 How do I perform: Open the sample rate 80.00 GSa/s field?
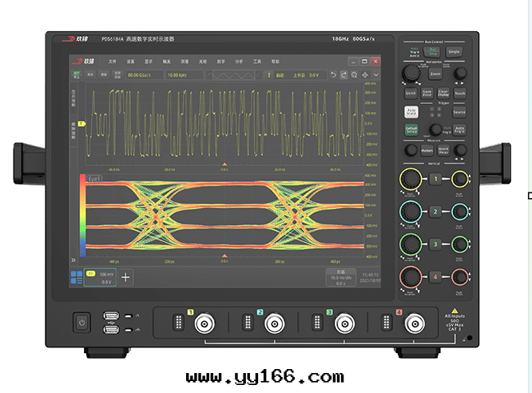coord(143,75)
